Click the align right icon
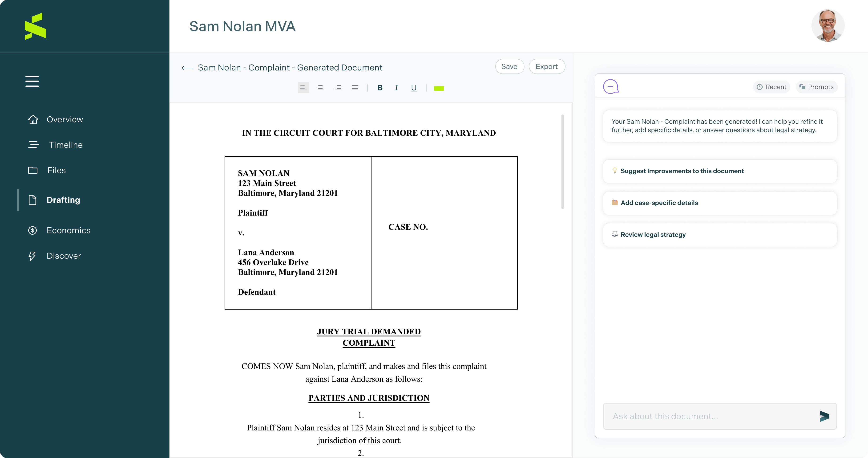Viewport: 868px width, 458px height. pos(338,88)
